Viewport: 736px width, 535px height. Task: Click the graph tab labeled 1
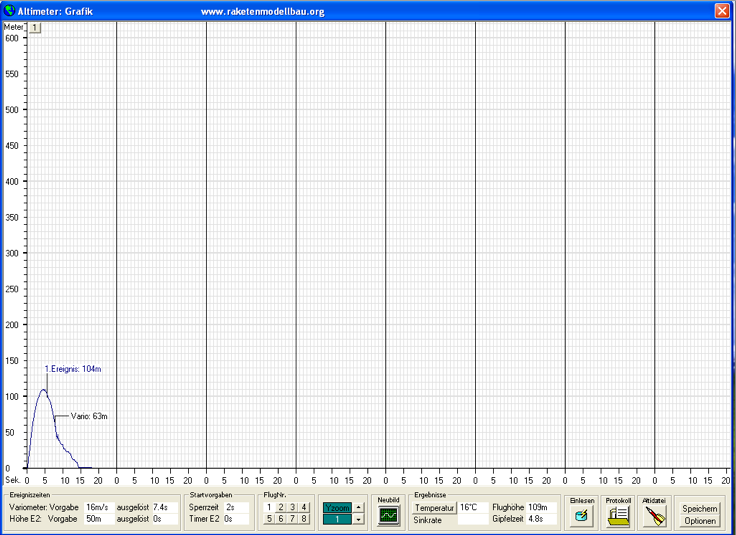(x=35, y=27)
